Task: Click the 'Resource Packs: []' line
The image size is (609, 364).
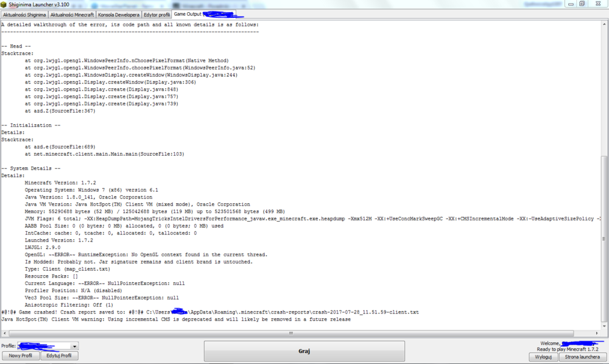Action: pyautogui.click(x=51, y=276)
